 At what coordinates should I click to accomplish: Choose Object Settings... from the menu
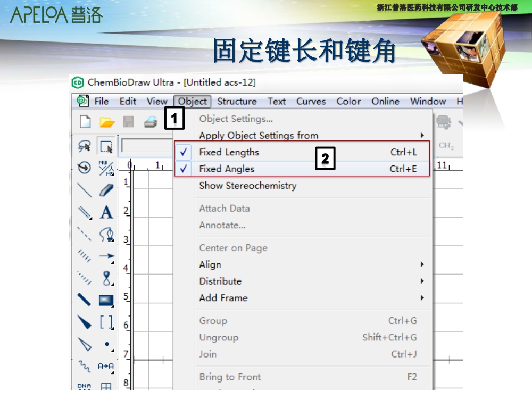(302, 119)
